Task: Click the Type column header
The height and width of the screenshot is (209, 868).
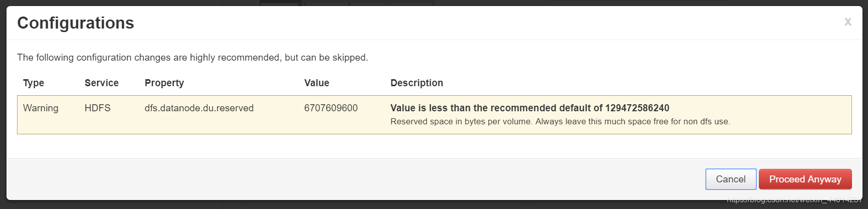Action: (34, 83)
